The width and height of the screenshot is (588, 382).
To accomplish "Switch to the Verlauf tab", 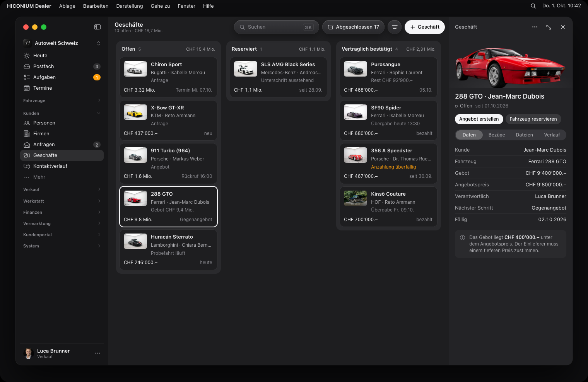I will pyautogui.click(x=552, y=135).
